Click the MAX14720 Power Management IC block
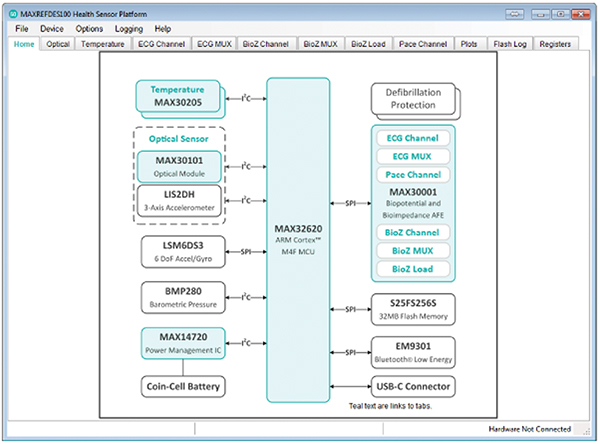This screenshot has width=600, height=444. click(183, 343)
